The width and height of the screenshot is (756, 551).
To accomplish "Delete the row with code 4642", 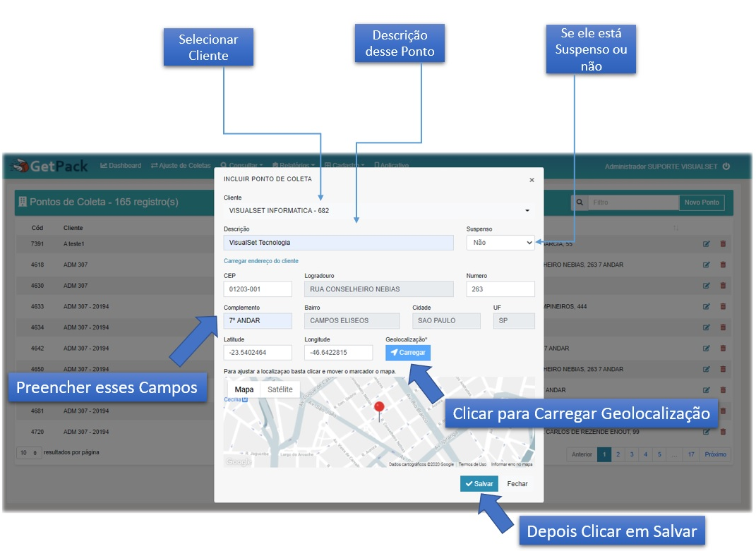I will 723,348.
